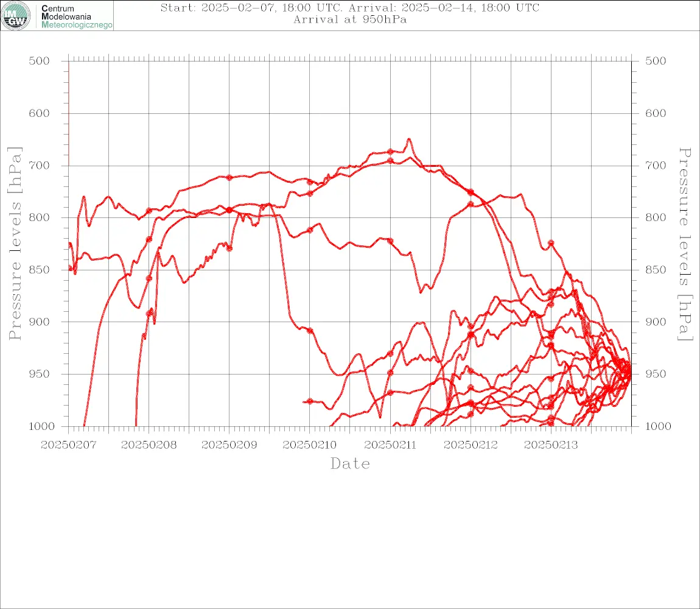This screenshot has width=700, height=609.
Task: Click the 20250208 marker near 860 hPa
Action: click(149, 278)
